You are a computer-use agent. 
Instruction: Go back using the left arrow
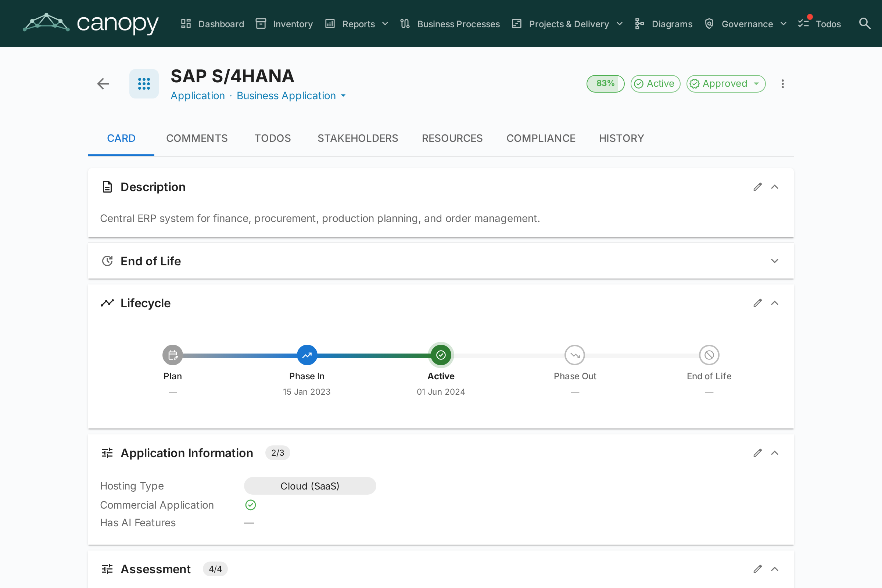(x=103, y=84)
